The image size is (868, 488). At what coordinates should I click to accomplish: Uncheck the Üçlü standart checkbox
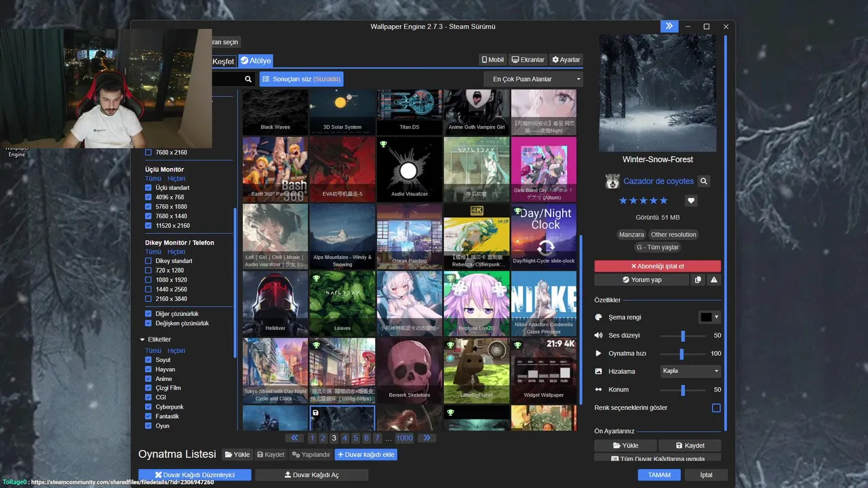[x=149, y=188]
